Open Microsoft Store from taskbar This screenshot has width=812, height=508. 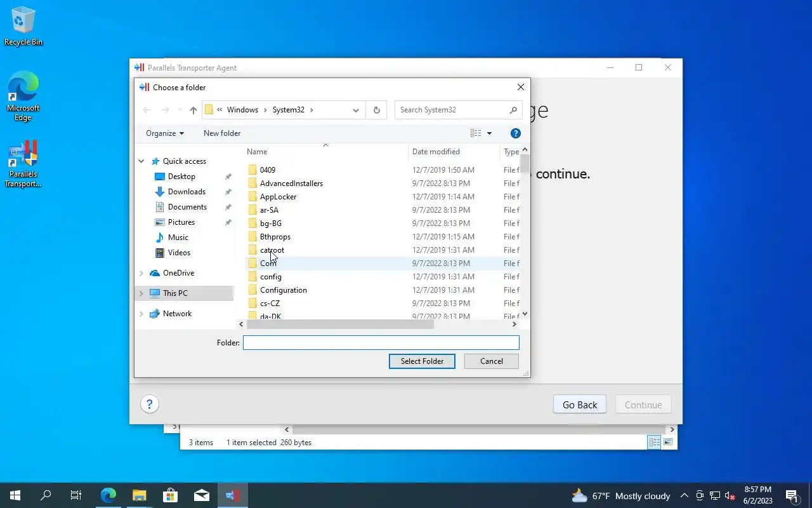tap(171, 495)
